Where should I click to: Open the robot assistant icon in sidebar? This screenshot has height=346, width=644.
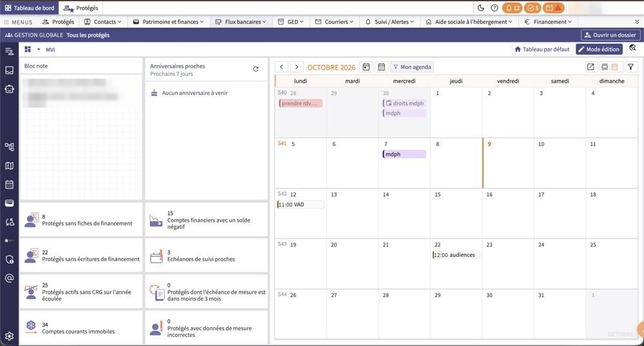[x=10, y=89]
